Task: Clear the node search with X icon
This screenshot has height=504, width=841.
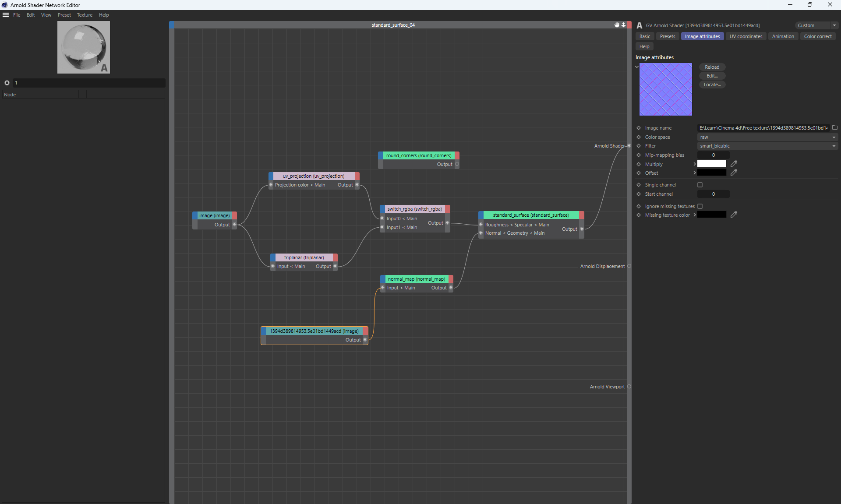Action: click(x=7, y=83)
